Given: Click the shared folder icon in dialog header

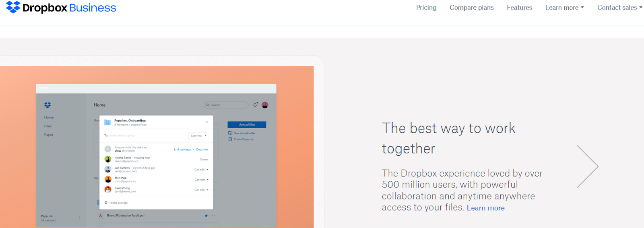Looking at the screenshot, I should [x=107, y=122].
